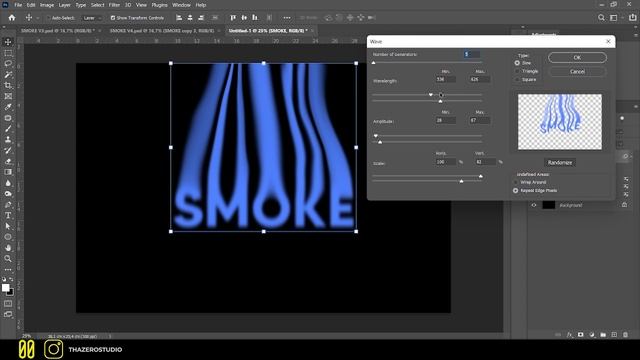Image resolution: width=640 pixels, height=360 pixels.
Task: Select the Crop tool
Action: (8, 85)
